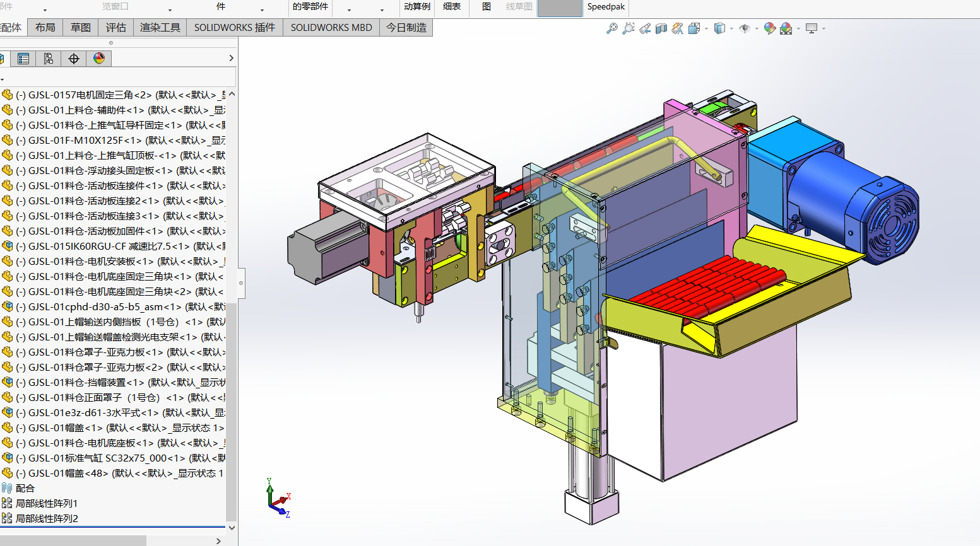Open the Display Style dropdown arrow
The image size is (980, 546).
click(731, 28)
